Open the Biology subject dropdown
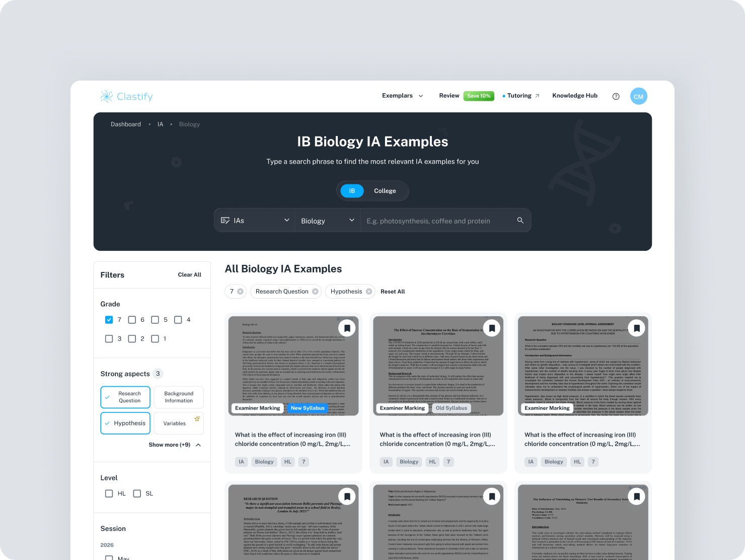Screen dimensions: 745x560 327,221
